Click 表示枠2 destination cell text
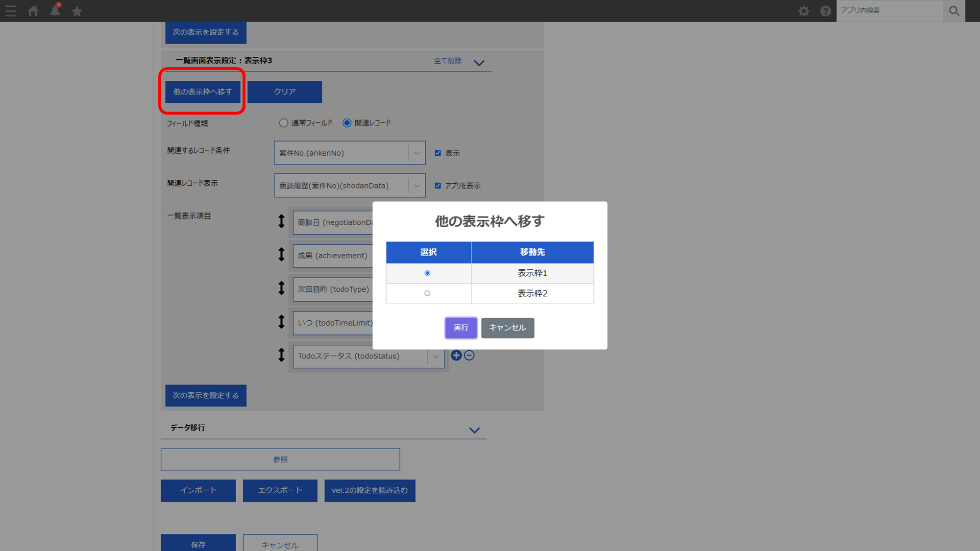Screen dimensions: 980x551 pyautogui.click(x=532, y=293)
